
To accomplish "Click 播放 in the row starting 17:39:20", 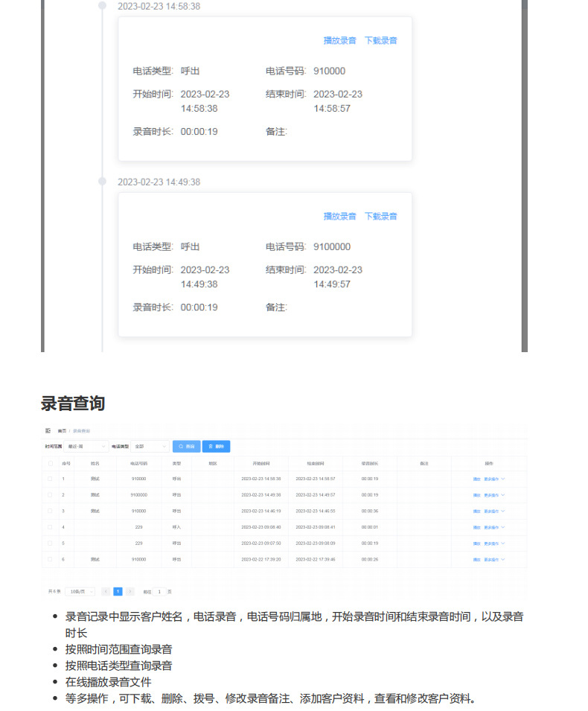I will (x=476, y=560).
